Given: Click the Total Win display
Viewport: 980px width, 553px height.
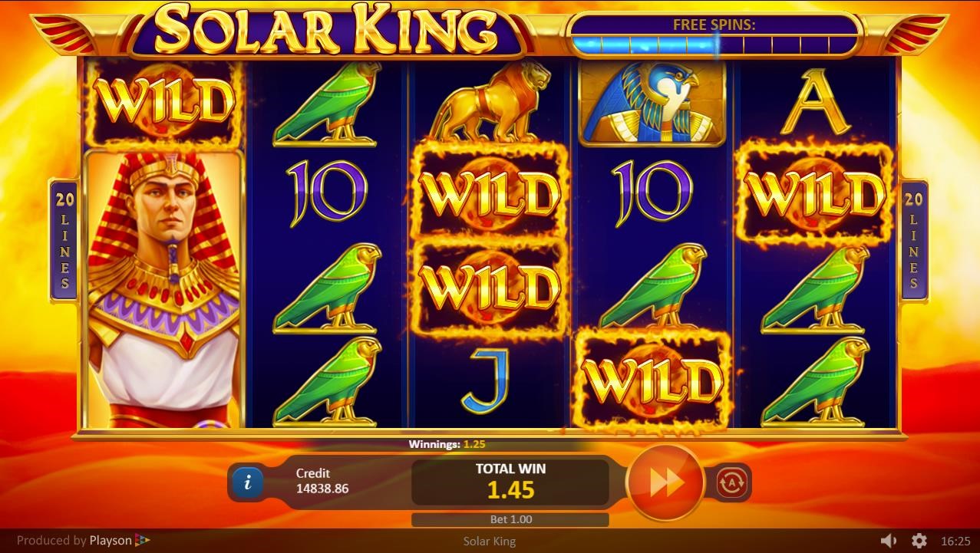Looking at the screenshot, I should (x=510, y=482).
